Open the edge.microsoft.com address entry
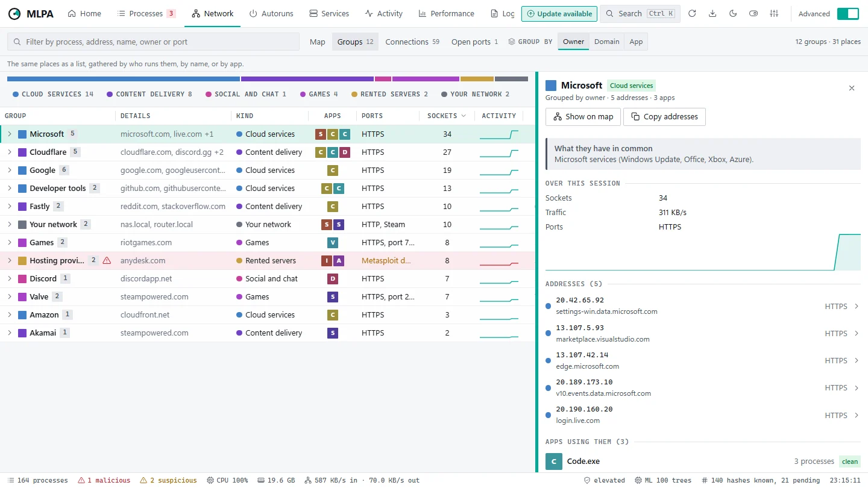 pyautogui.click(x=703, y=360)
